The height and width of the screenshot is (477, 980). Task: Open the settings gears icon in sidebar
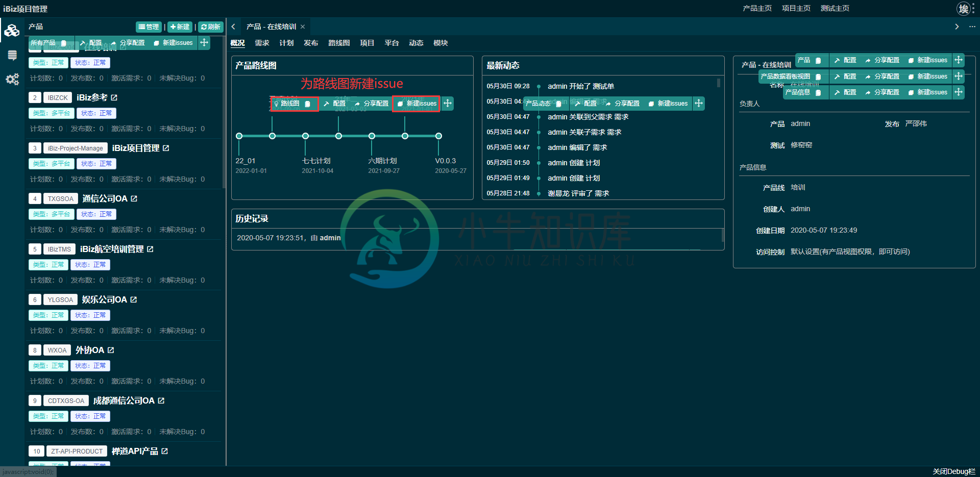12,79
